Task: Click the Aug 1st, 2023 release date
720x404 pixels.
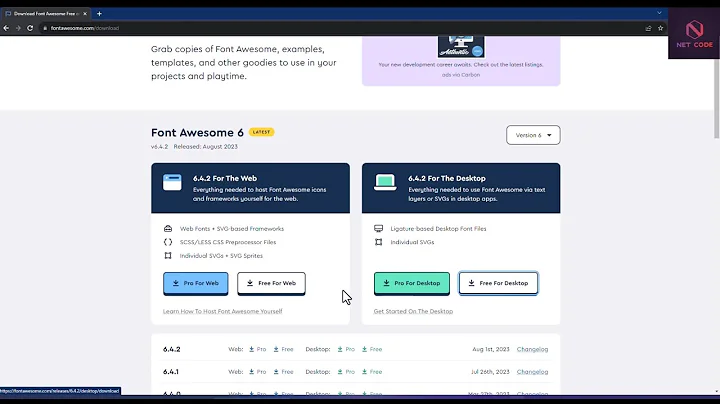Action: coord(491,349)
